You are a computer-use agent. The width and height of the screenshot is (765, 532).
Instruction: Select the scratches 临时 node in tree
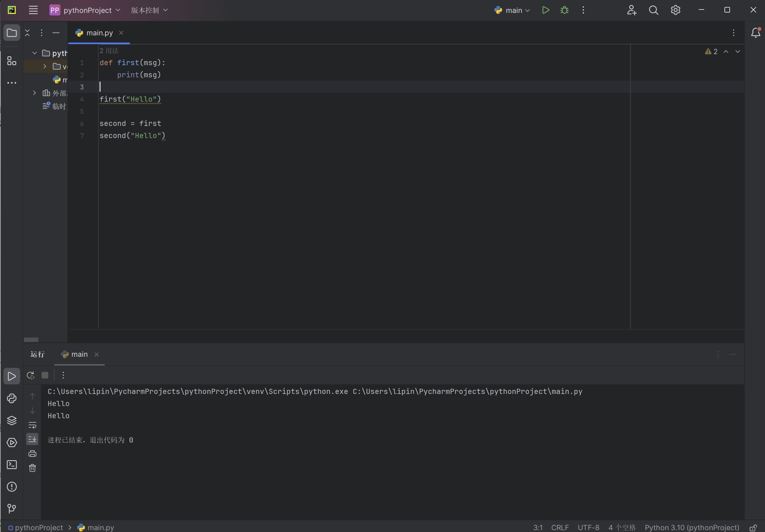click(x=55, y=106)
